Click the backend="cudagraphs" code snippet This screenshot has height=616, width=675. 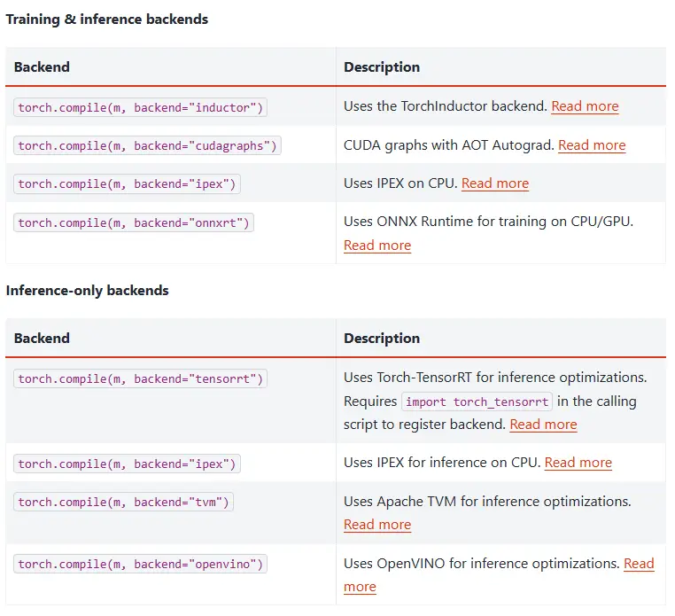coord(147,146)
